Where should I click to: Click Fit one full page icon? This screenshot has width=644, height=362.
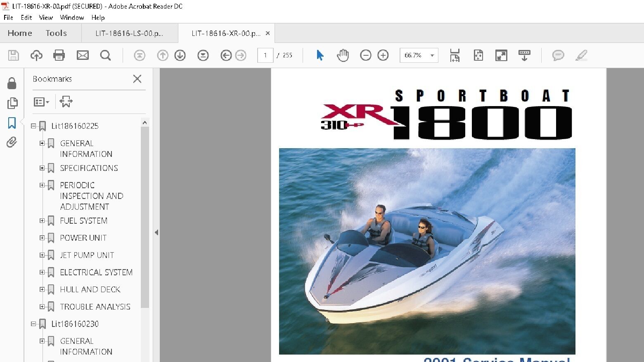[x=478, y=55]
